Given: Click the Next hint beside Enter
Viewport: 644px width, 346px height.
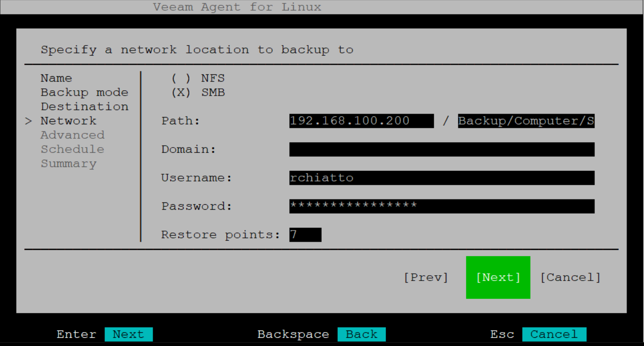Looking at the screenshot, I should tap(128, 334).
